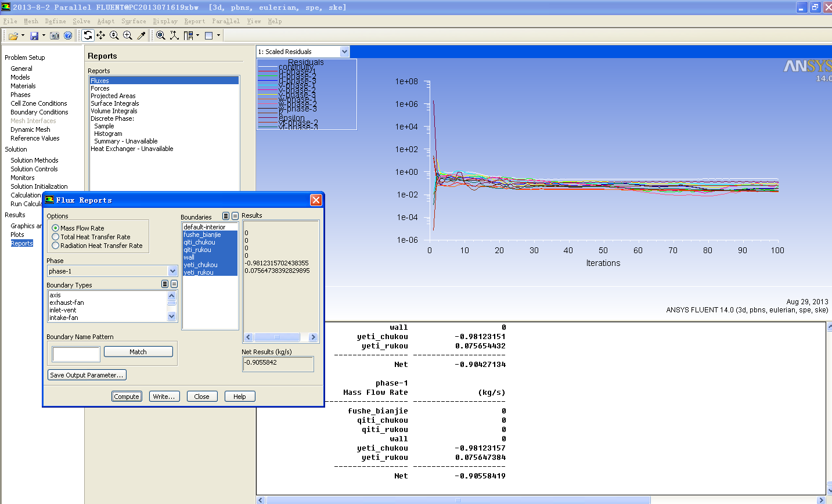Image resolution: width=832 pixels, height=504 pixels.
Task: Open the Solve menu
Action: tap(81, 21)
